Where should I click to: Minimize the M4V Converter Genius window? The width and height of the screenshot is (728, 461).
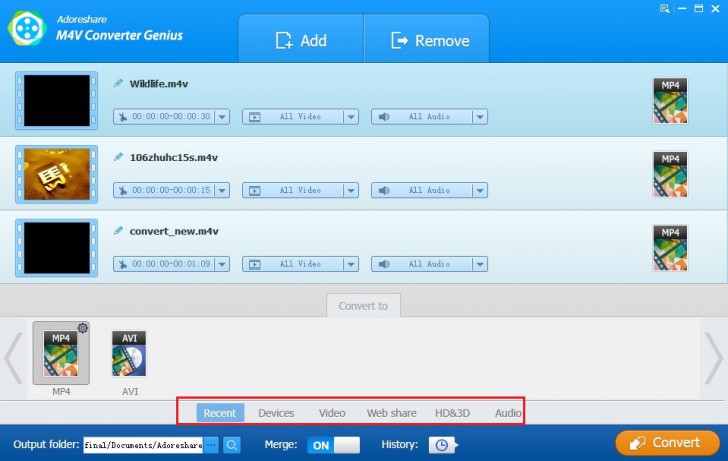682,8
